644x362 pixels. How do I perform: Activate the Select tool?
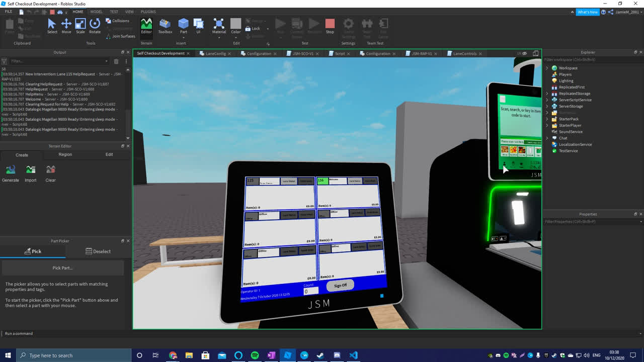52,26
